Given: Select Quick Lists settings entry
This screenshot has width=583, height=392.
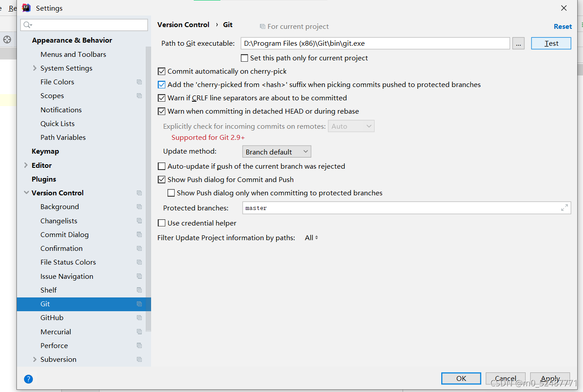Looking at the screenshot, I should coord(57,123).
